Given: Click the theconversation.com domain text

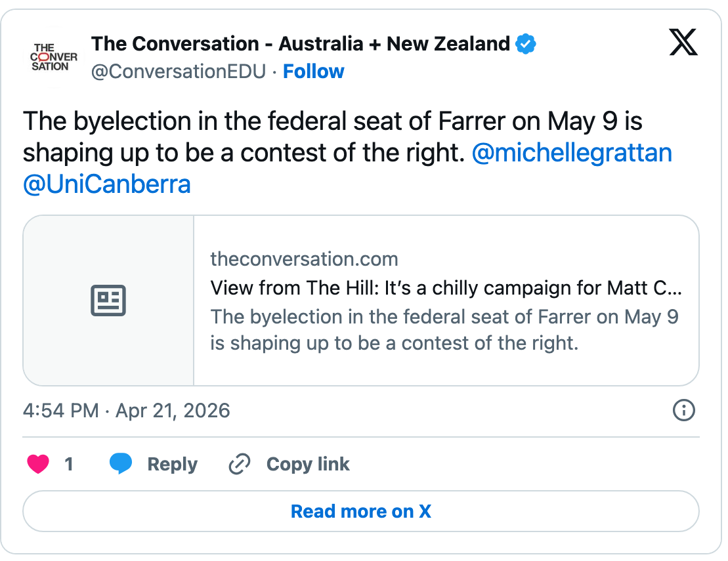Looking at the screenshot, I should coord(304,259).
